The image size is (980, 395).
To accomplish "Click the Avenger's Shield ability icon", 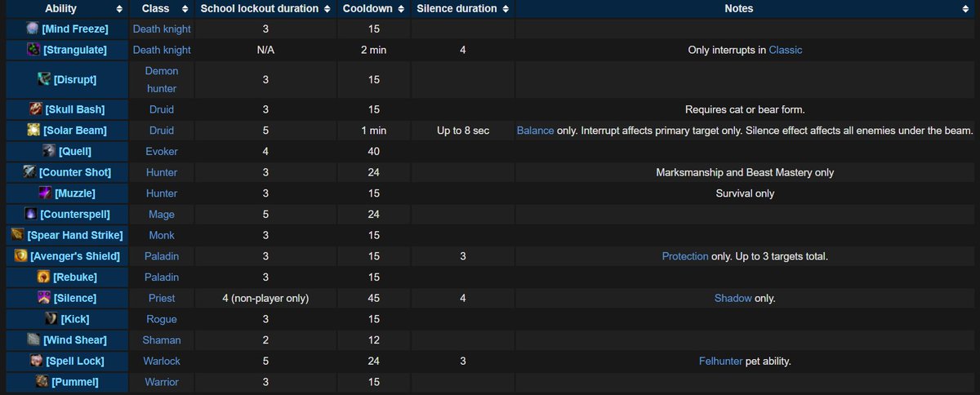I will [x=21, y=256].
